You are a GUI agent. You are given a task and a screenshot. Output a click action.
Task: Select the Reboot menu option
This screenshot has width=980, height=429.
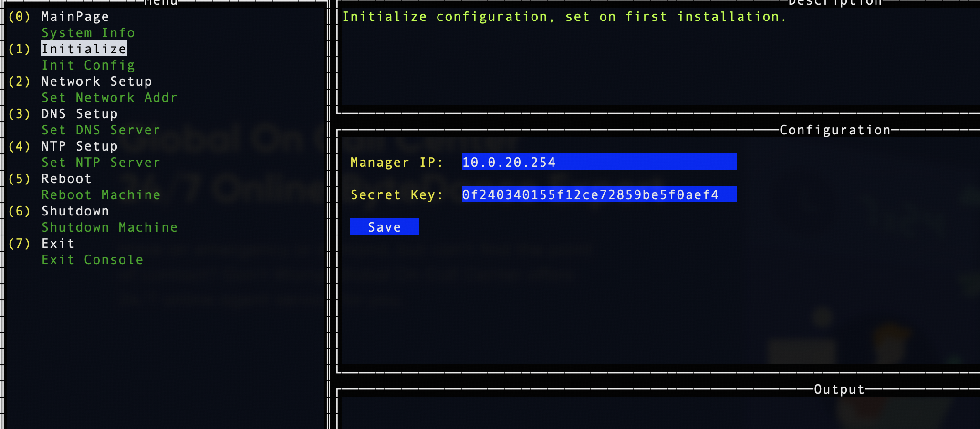tap(66, 179)
